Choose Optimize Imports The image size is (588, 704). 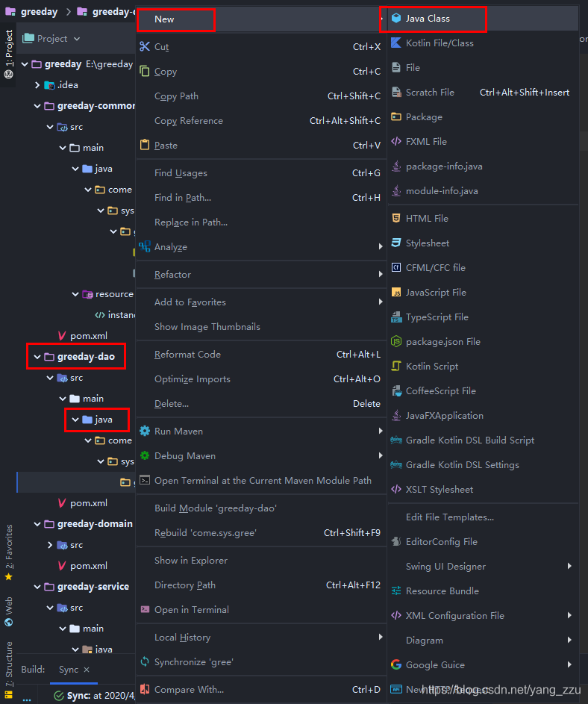tap(261, 379)
